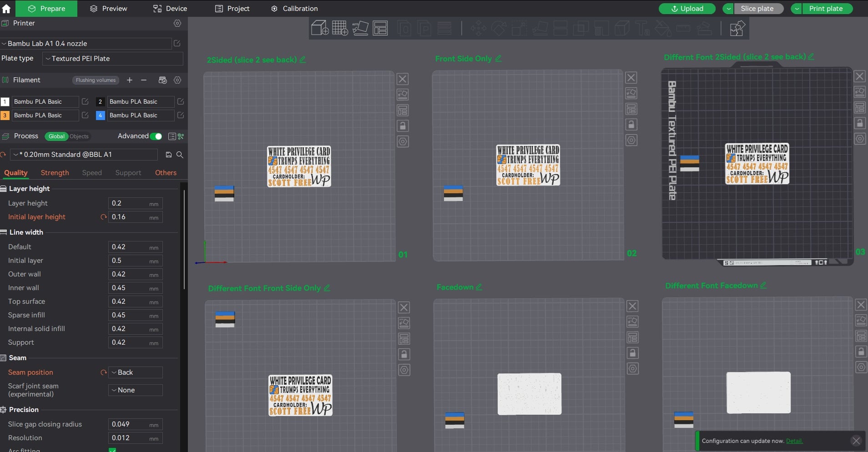Toggle lock on plate 02

pyautogui.click(x=631, y=125)
